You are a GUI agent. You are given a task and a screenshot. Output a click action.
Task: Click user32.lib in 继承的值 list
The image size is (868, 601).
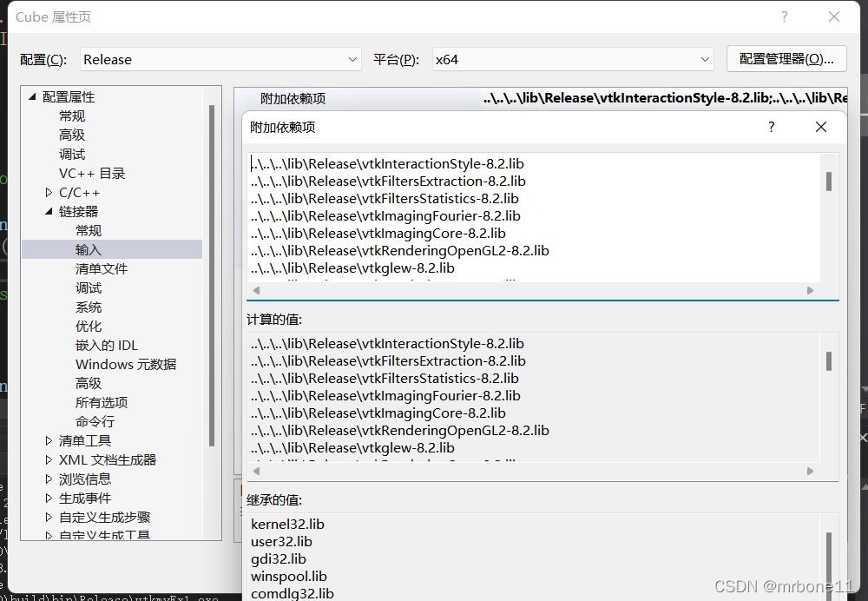coord(281,541)
